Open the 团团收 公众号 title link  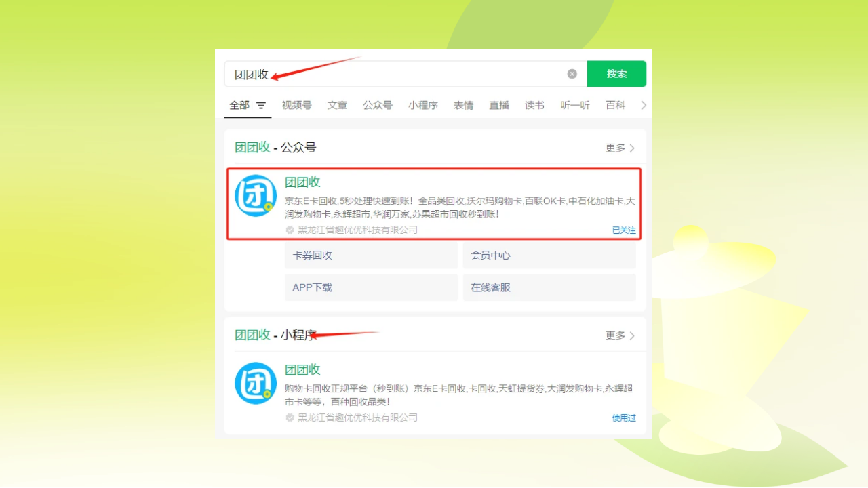tap(302, 182)
